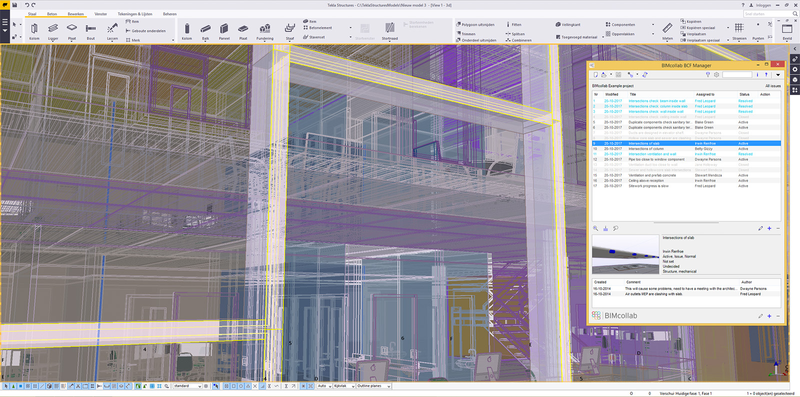Click filter icon in BCF Manager toolbar
The height and width of the screenshot is (397, 800).
708,75
